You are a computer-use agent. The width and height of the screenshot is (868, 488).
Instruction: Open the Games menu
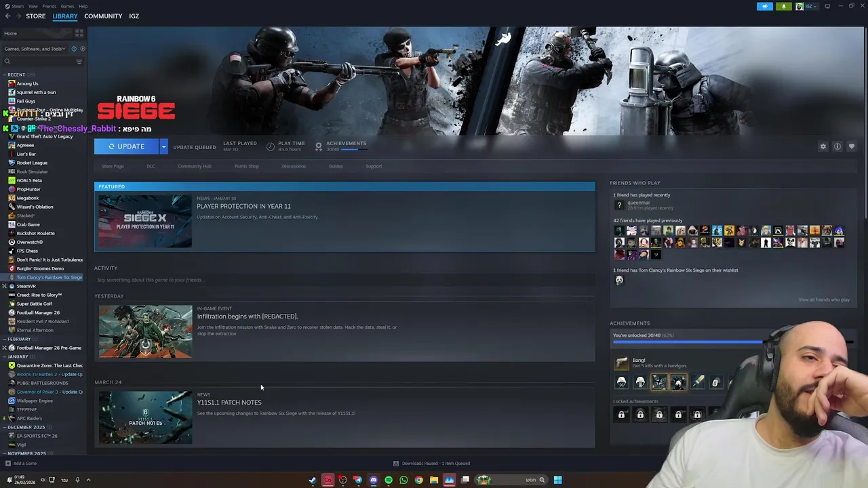coord(67,6)
